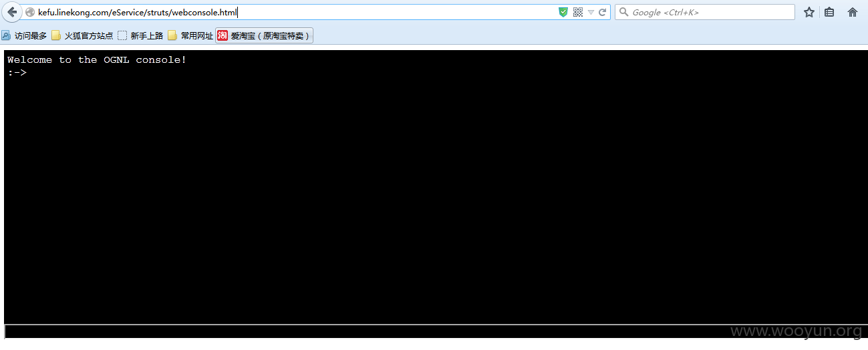Reload the page with the refresh icon
The image size is (868, 350).
[x=603, y=12]
